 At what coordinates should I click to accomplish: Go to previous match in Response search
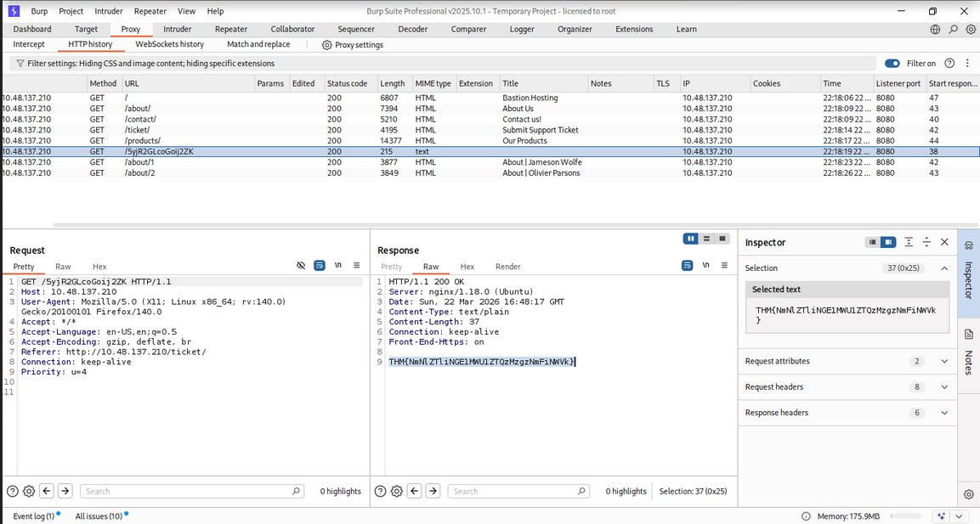click(x=415, y=491)
